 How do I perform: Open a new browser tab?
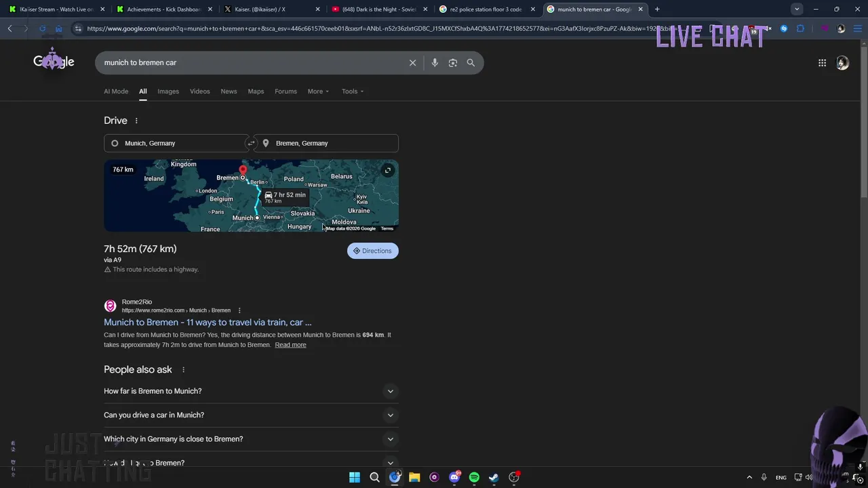pos(657,9)
